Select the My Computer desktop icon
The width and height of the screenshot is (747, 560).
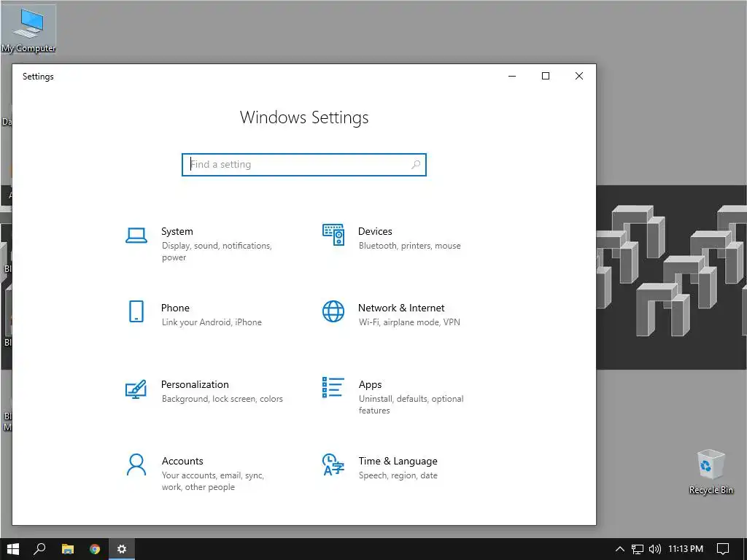28,29
